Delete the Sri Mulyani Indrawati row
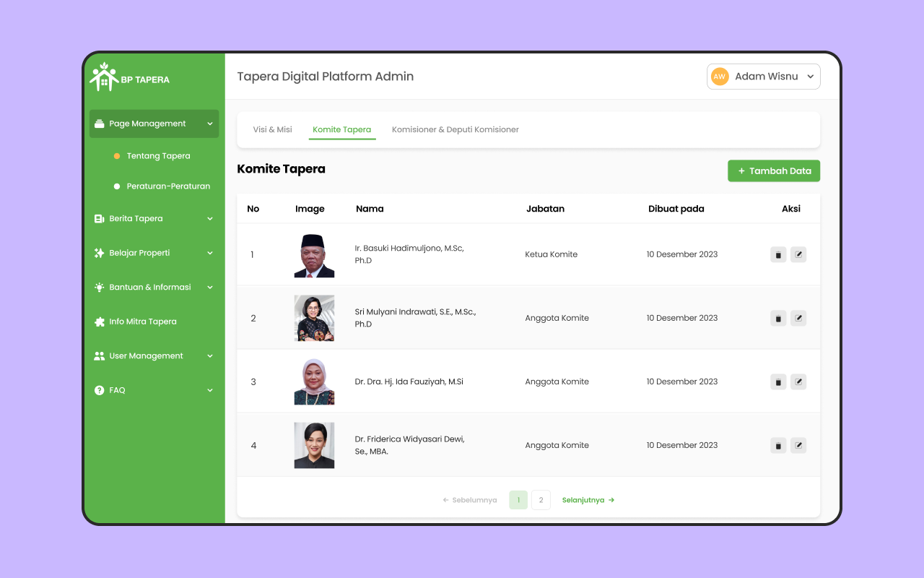 [778, 318]
